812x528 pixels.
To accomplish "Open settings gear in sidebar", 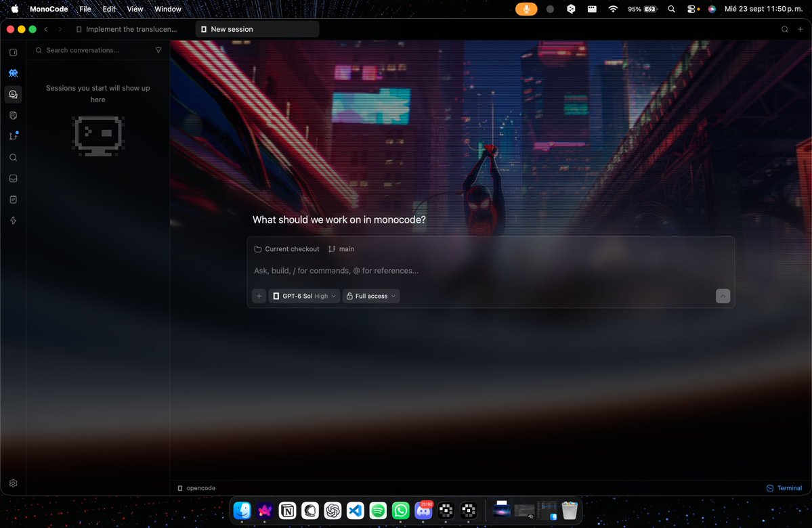I will pos(14,483).
